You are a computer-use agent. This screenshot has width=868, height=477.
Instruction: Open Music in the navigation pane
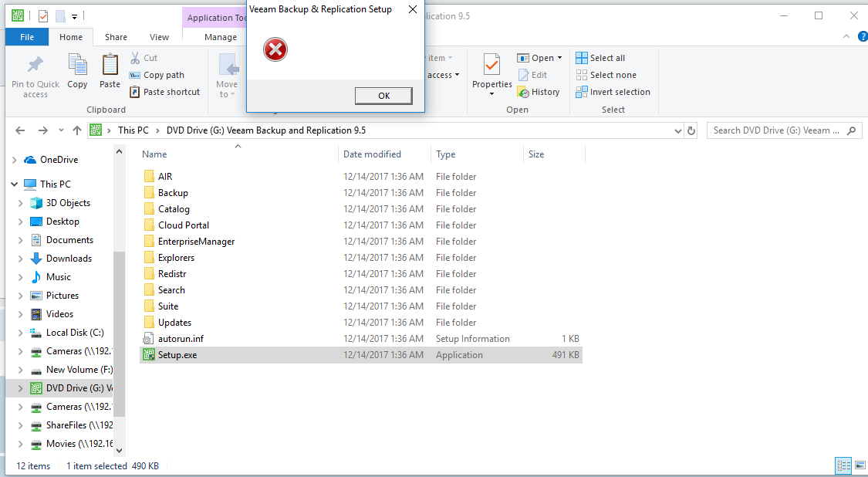tap(58, 277)
